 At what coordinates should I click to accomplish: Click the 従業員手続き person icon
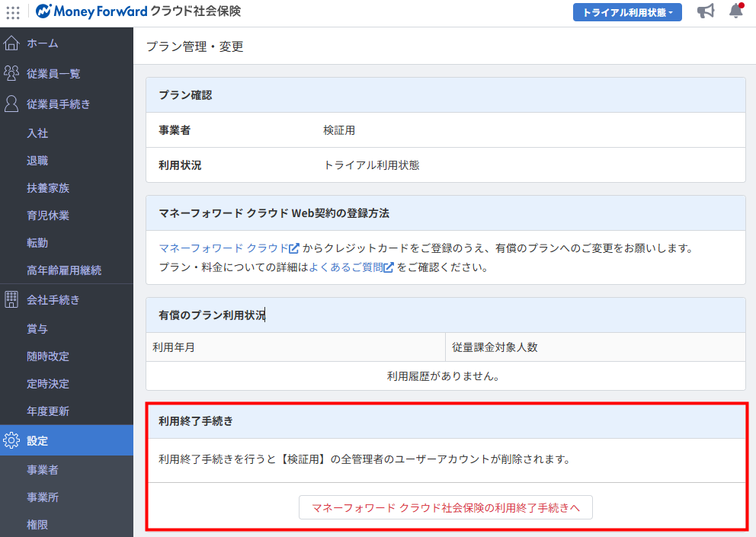[x=11, y=104]
